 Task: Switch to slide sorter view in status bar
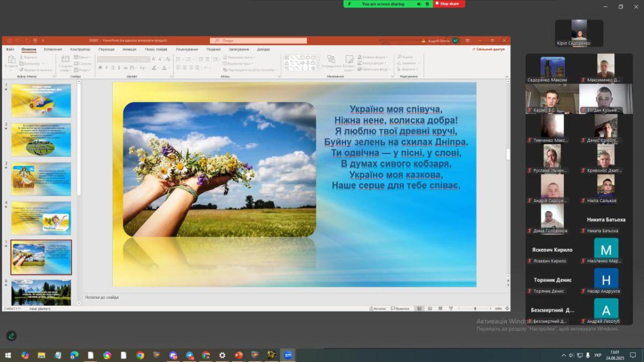[x=430, y=309]
